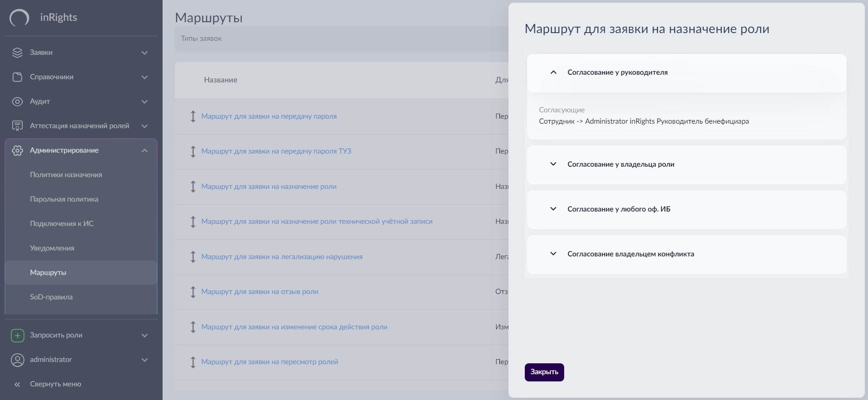
Task: Collapse the Администрирование menu chevron
Action: click(x=145, y=150)
